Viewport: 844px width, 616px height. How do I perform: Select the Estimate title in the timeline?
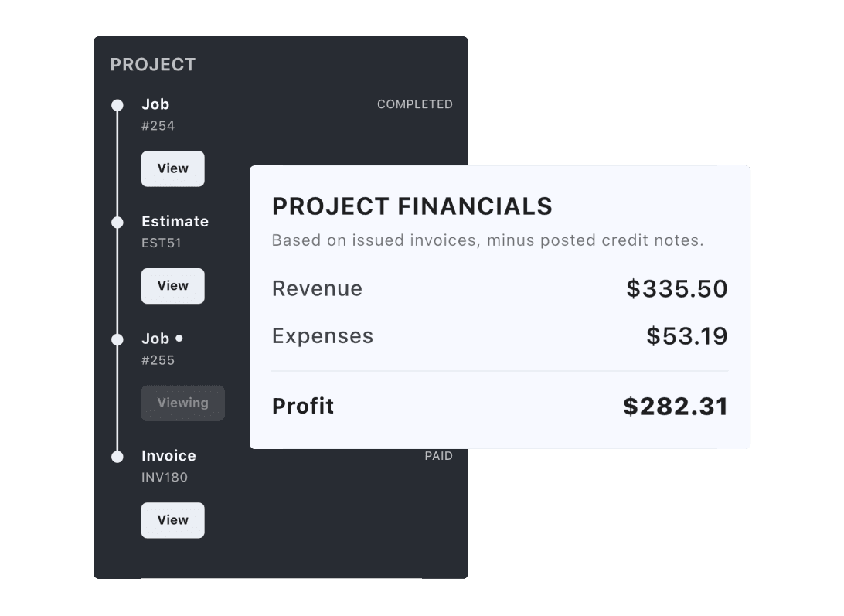coord(175,221)
